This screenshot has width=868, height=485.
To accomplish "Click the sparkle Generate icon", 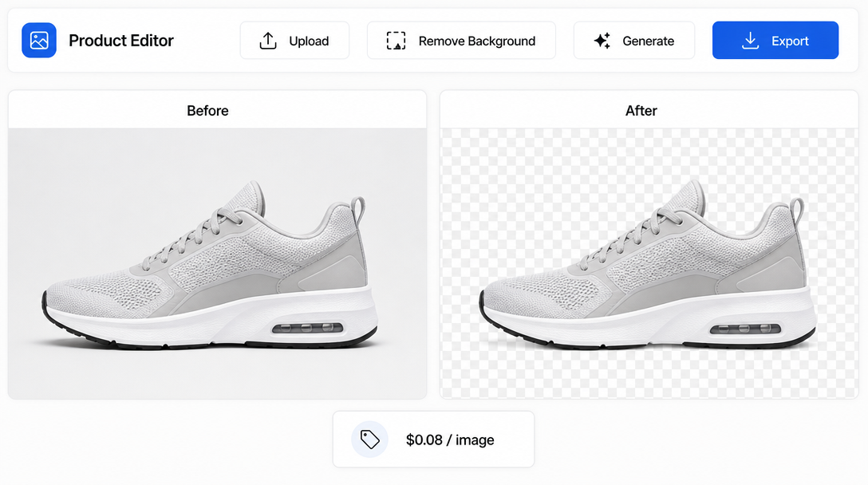I will pyautogui.click(x=602, y=41).
